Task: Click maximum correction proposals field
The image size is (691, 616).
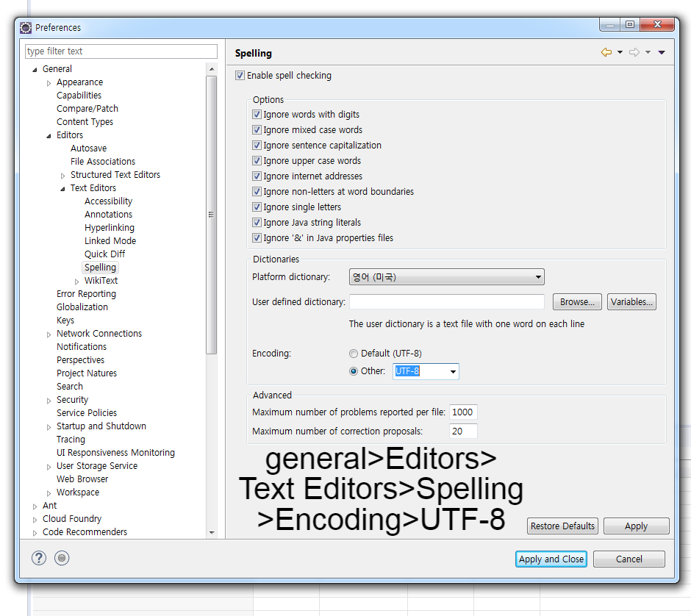Action: (463, 431)
